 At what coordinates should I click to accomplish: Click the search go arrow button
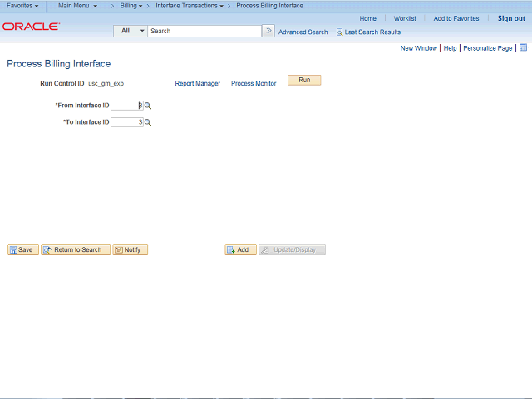point(268,31)
